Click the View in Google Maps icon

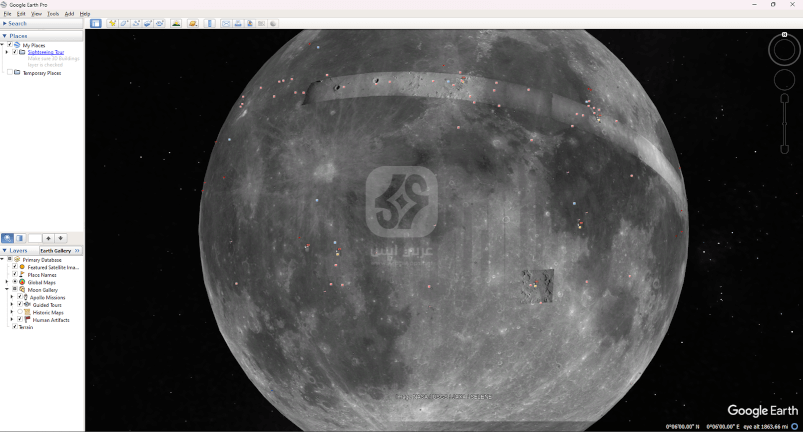pyautogui.click(x=262, y=24)
